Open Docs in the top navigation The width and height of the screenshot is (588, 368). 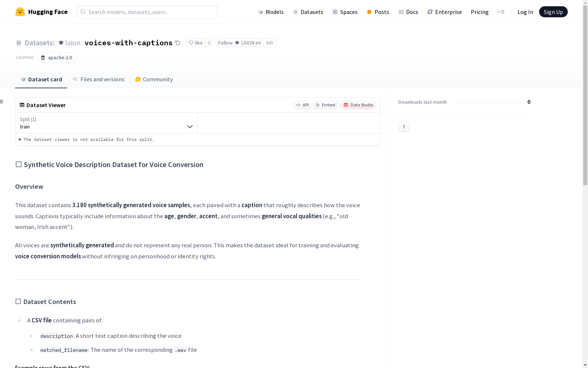pyautogui.click(x=408, y=12)
